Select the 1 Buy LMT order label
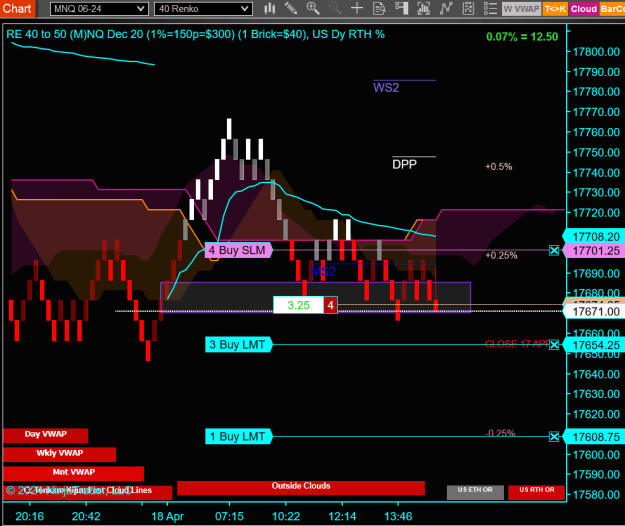Screen dimensions: 625x526 [238, 437]
